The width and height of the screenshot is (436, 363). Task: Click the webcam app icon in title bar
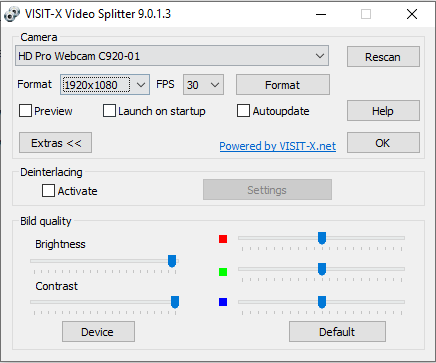(x=12, y=14)
